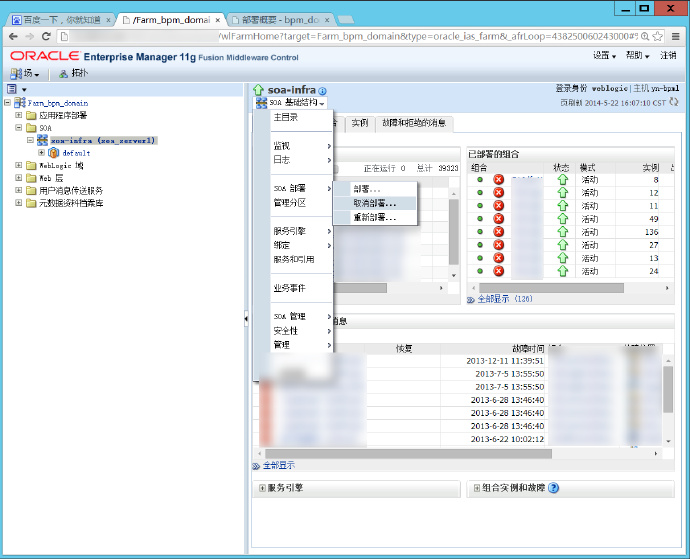Select 管理分区 menu item
Screen dimensions: 690x559
click(301, 202)
